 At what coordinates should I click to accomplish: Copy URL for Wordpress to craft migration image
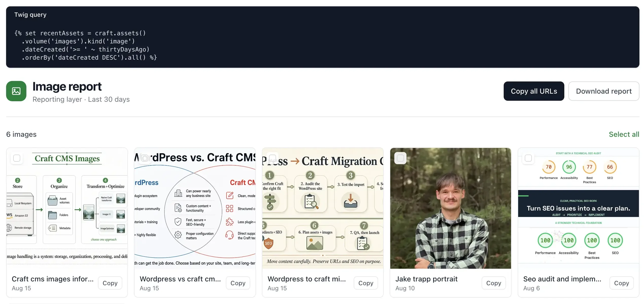[x=366, y=283]
